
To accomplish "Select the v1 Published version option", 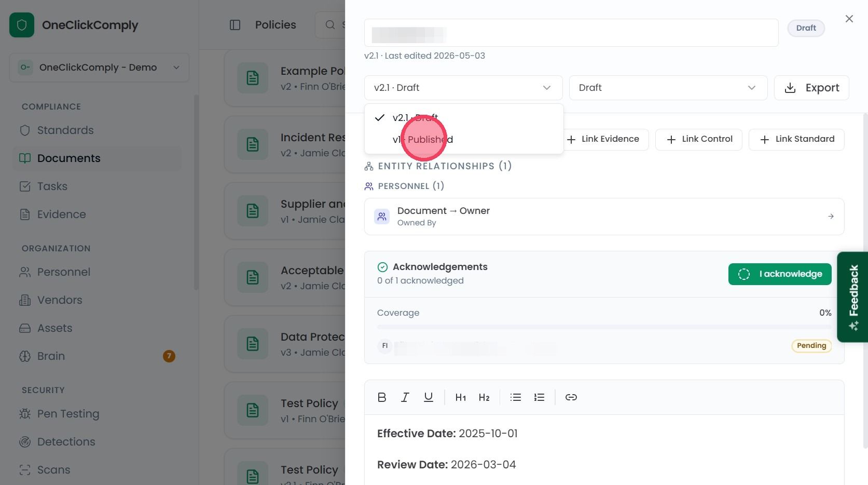I will (464, 140).
